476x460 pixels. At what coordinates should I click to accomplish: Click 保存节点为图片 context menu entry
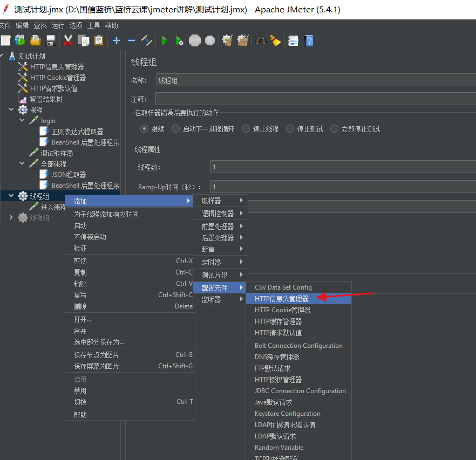(130, 355)
